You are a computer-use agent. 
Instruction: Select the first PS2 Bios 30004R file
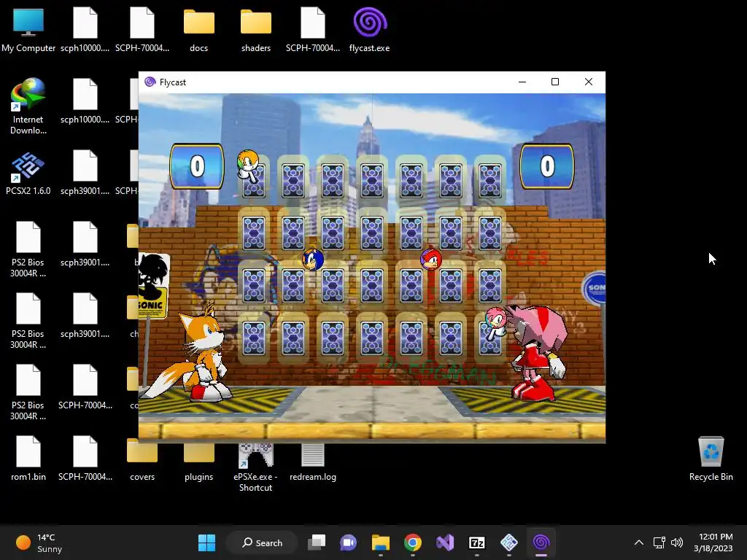(28, 249)
